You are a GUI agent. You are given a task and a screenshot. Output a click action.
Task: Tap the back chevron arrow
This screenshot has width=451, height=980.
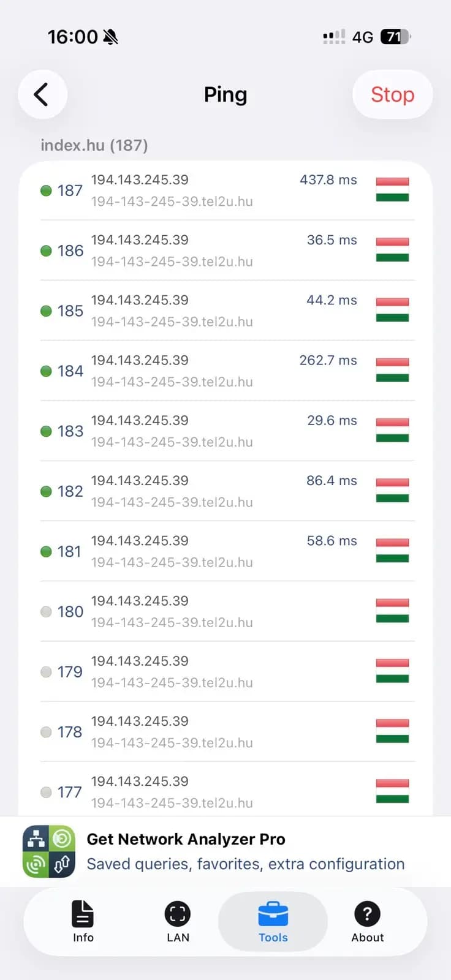42,94
